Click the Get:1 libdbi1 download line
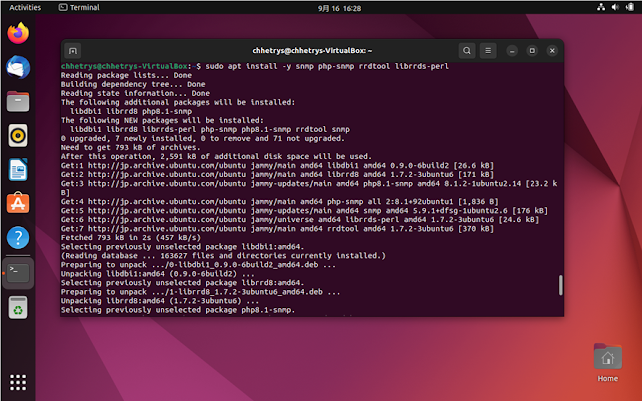This screenshot has width=642, height=401. pos(277,165)
